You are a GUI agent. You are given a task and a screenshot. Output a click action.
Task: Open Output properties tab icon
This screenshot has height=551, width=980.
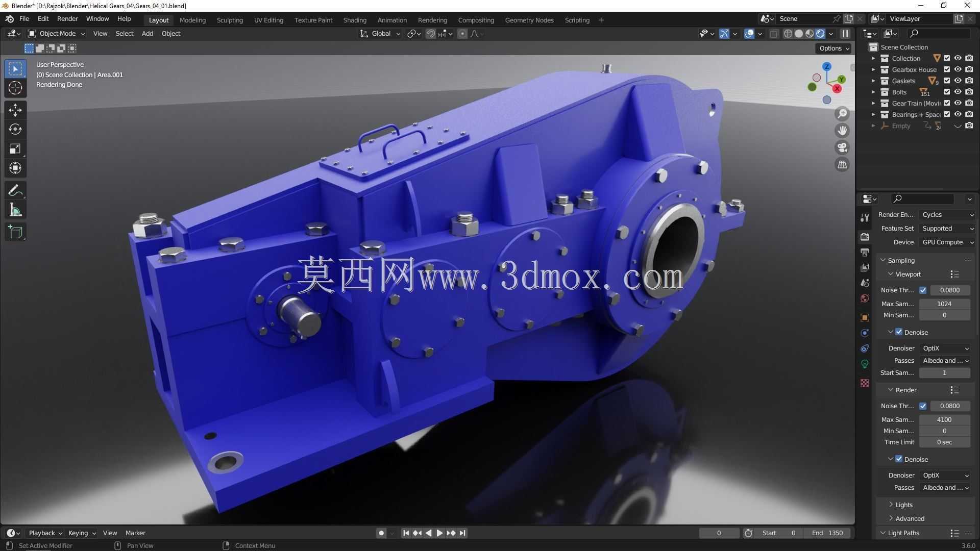pos(865,252)
